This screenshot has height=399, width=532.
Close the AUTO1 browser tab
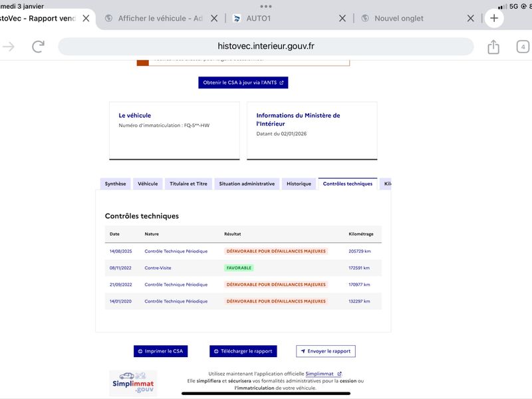[342, 19]
